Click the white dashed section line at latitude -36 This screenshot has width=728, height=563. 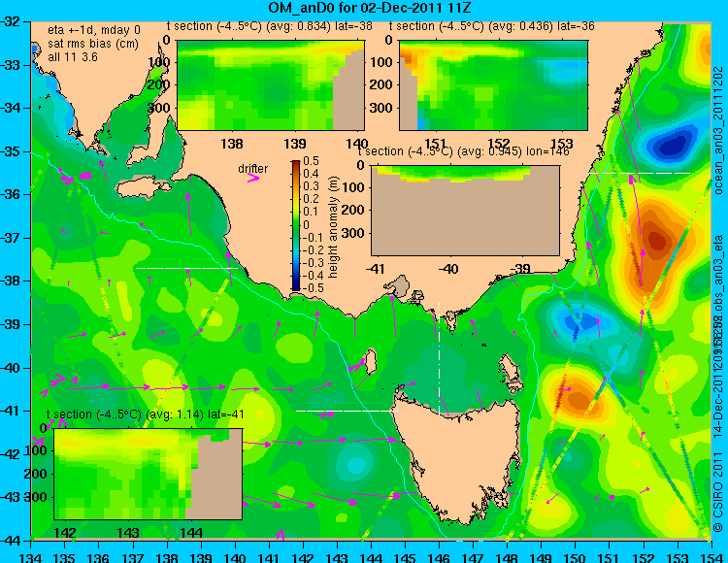click(640, 173)
